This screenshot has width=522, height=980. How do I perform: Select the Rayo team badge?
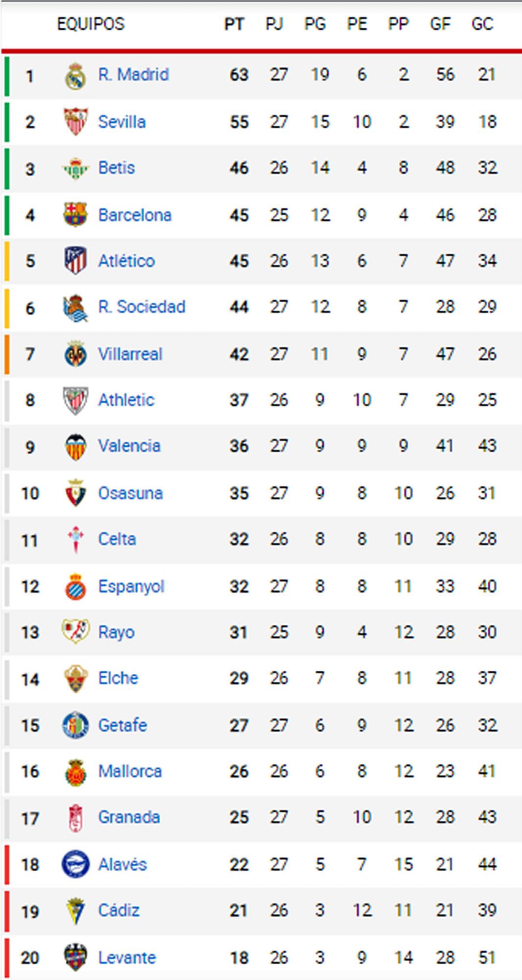77,632
